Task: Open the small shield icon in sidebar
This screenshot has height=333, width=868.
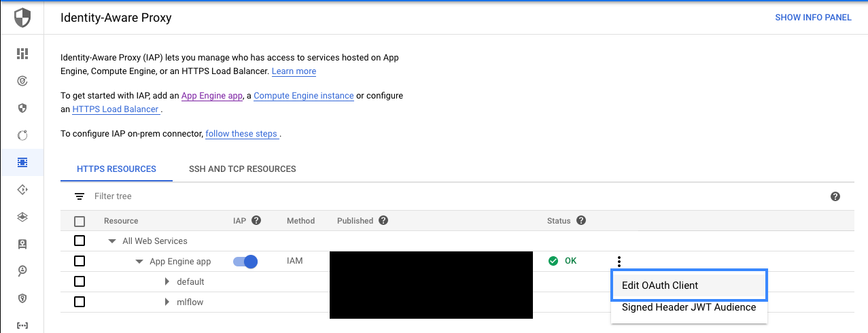Action: point(22,108)
